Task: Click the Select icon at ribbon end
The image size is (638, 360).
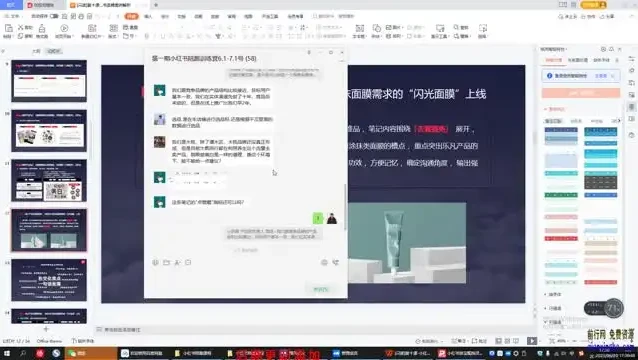Action: (483, 28)
